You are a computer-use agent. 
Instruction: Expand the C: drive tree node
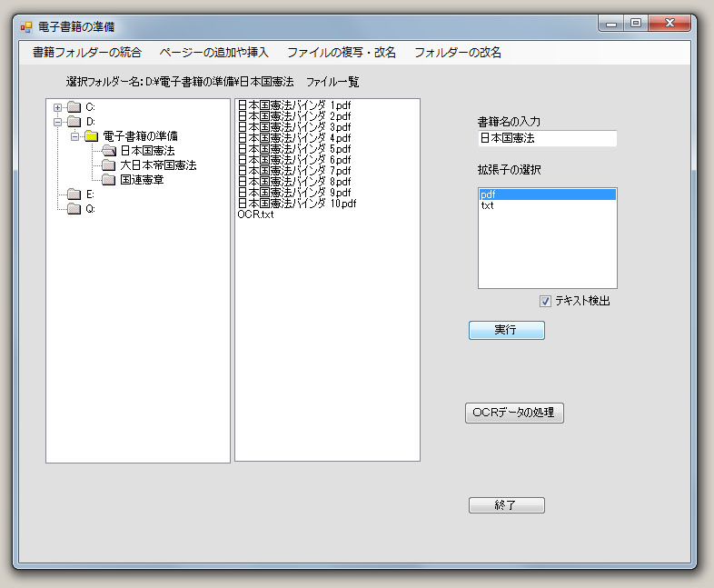57,107
